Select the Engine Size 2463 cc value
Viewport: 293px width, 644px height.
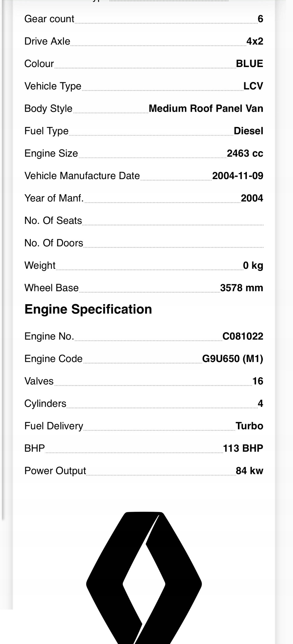pos(245,153)
